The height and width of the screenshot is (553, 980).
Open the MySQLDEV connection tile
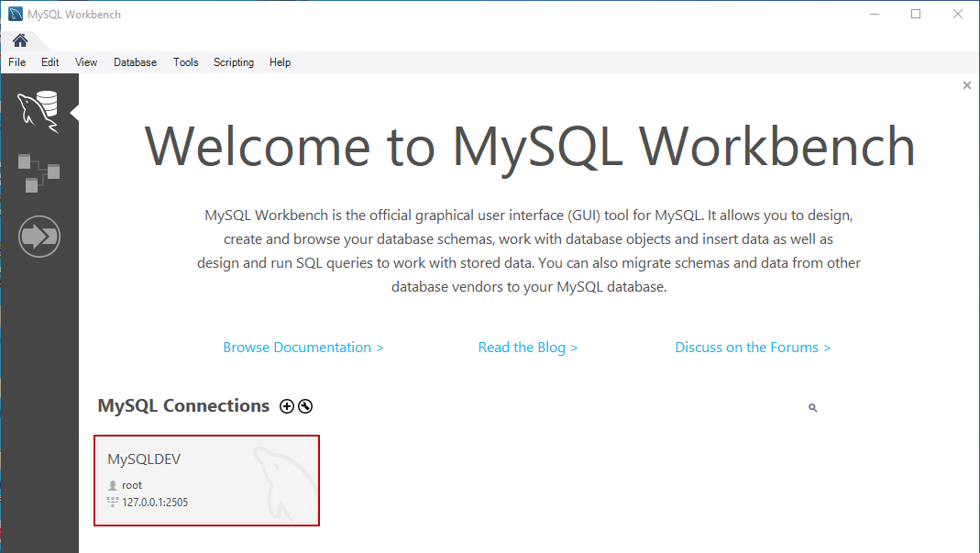(206, 481)
